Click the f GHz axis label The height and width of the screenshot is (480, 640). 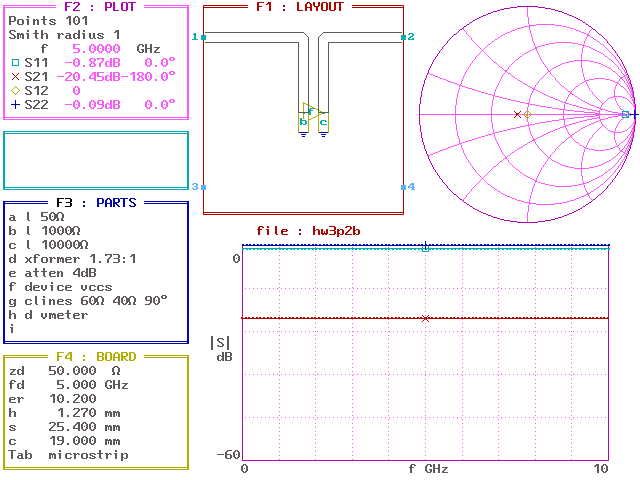(428, 469)
